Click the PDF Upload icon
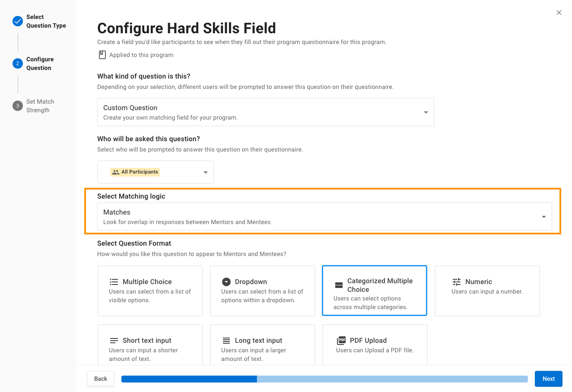The width and height of the screenshot is (572, 392). coord(341,341)
